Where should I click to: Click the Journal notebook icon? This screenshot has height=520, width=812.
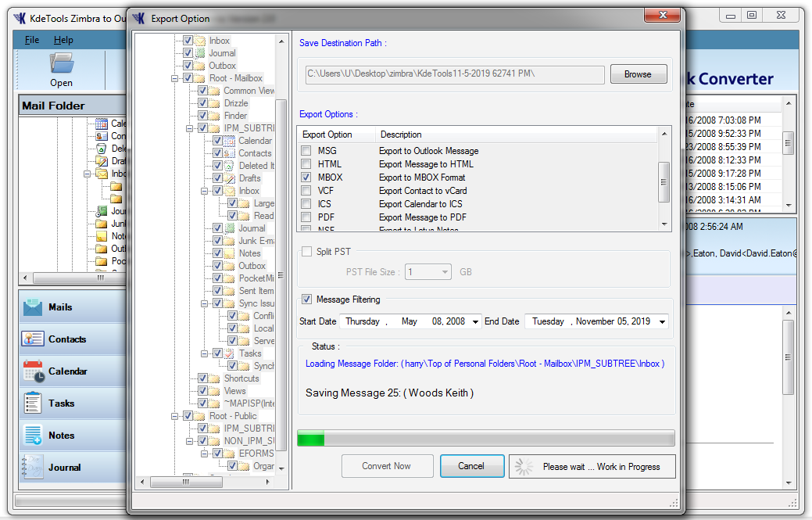[x=33, y=468]
